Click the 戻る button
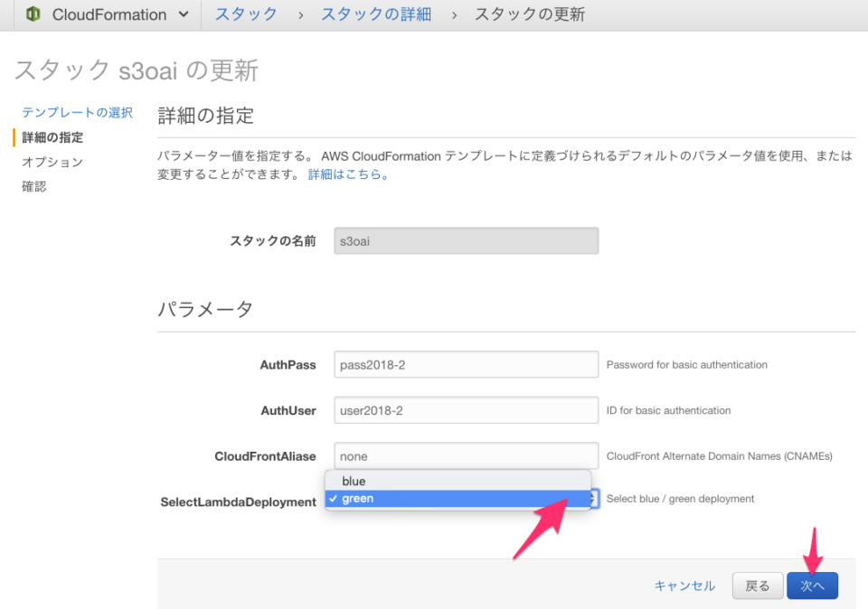Image resolution: width=868 pixels, height=609 pixels. 758,586
